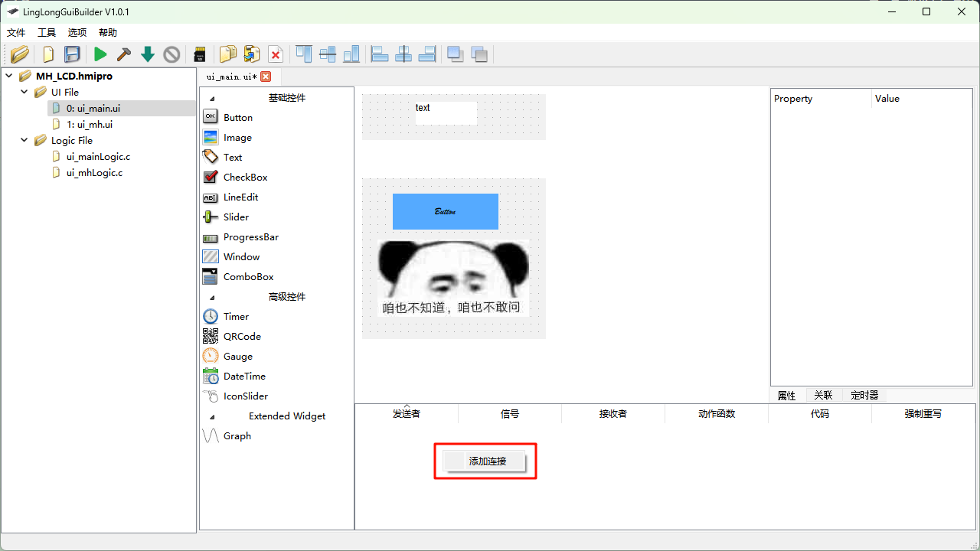Click the delete file red X icon
Screen dimensions: 980x551
pos(276,54)
